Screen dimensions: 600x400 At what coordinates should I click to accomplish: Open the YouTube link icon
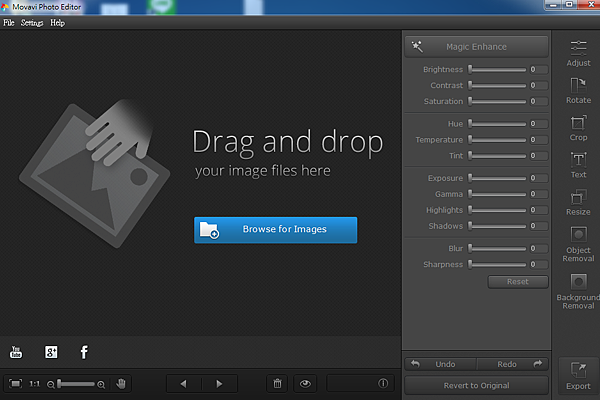(x=16, y=352)
